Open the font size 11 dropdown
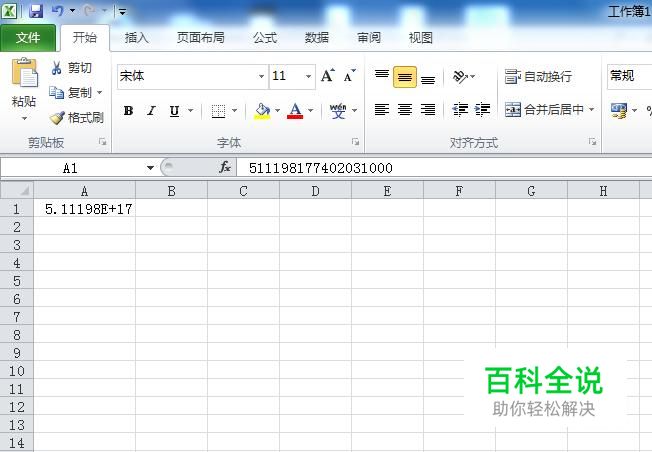The height and width of the screenshot is (452, 652). click(x=308, y=77)
